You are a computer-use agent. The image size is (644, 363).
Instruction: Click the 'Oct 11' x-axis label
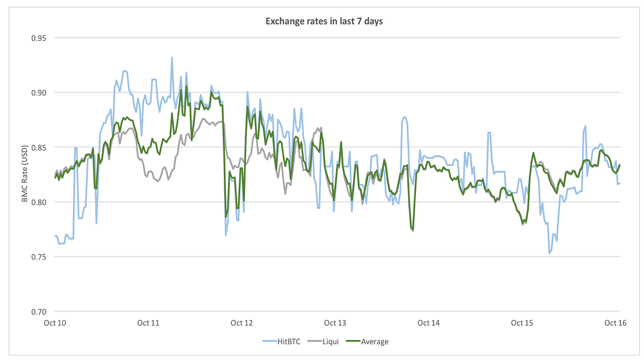pos(148,323)
